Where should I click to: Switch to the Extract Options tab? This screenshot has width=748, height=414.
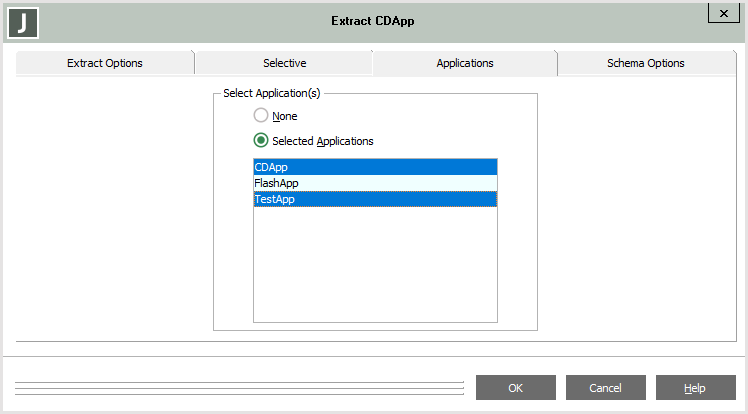click(105, 63)
